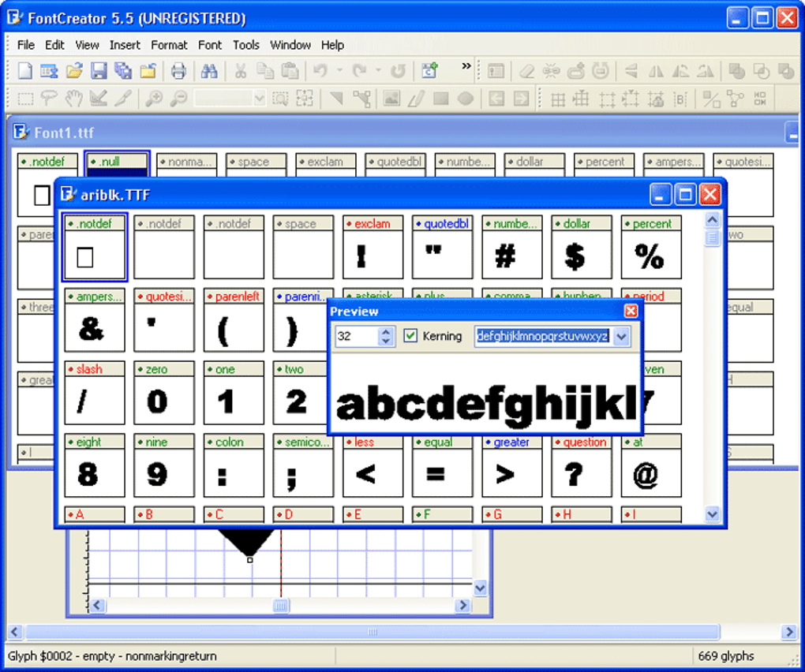Open the Undo history dropdown arrow
The width and height of the screenshot is (805, 672).
(x=339, y=70)
